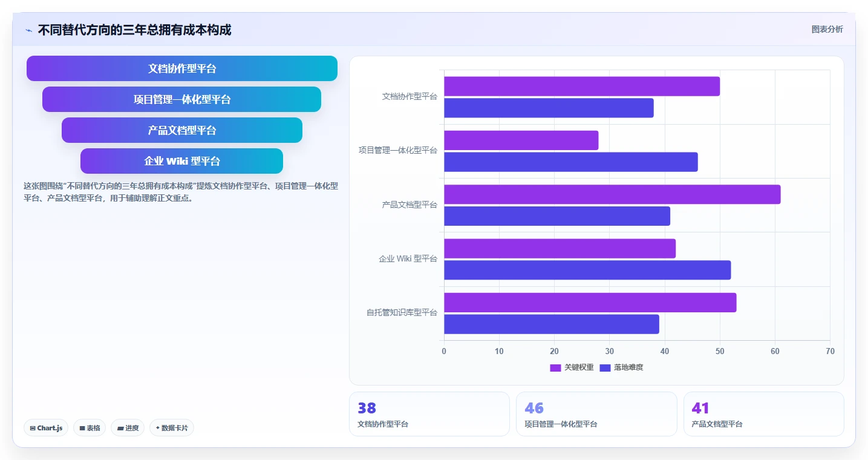The width and height of the screenshot is (868, 460).
Task: Click the x-axis tick label 50
Action: [x=720, y=352]
